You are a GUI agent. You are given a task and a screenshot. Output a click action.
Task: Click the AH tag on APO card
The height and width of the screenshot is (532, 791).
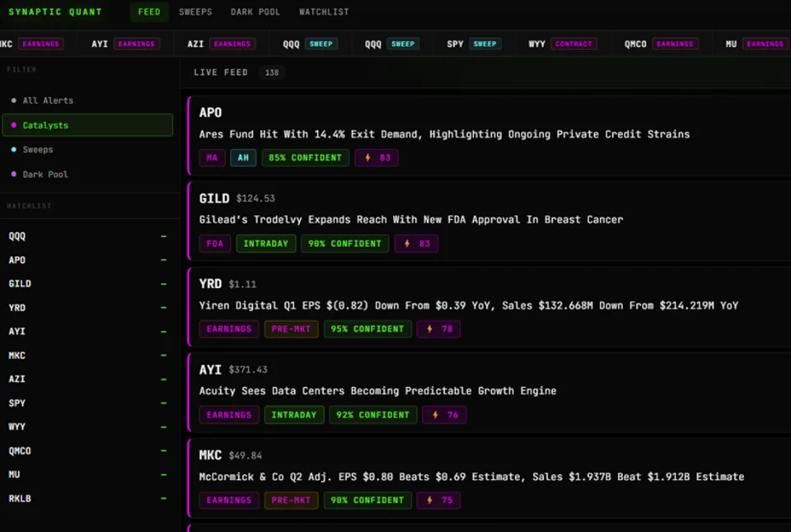(x=243, y=158)
